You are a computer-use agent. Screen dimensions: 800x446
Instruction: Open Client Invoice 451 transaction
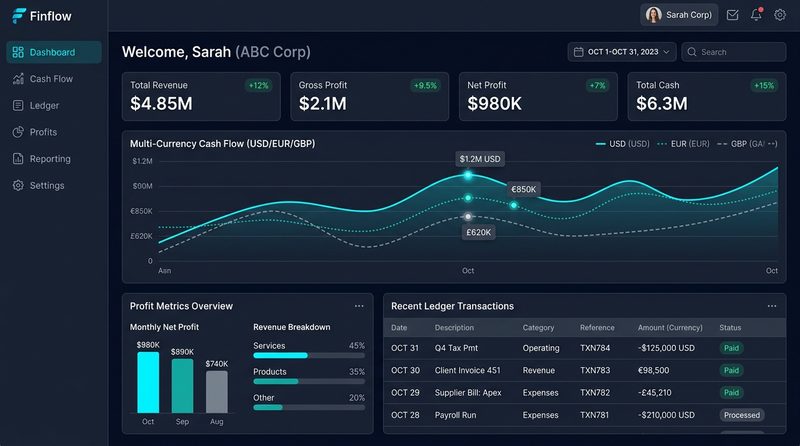click(585, 370)
